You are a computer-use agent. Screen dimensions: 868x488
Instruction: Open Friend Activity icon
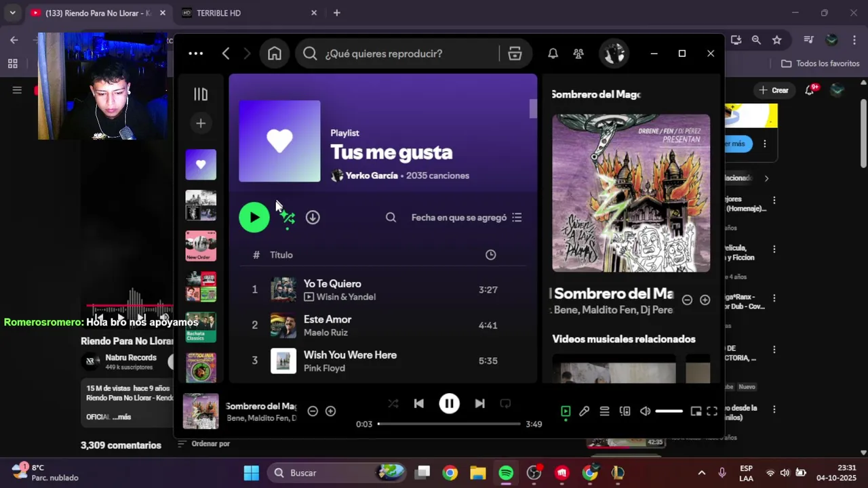(x=578, y=54)
